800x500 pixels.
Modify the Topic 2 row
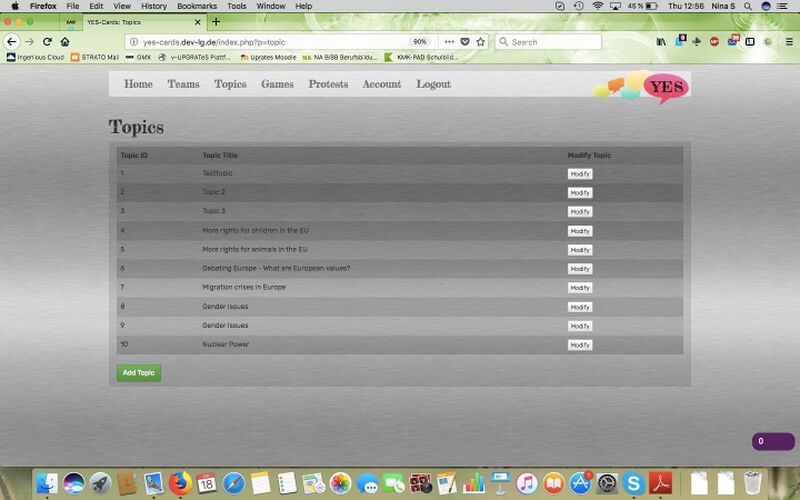point(580,193)
